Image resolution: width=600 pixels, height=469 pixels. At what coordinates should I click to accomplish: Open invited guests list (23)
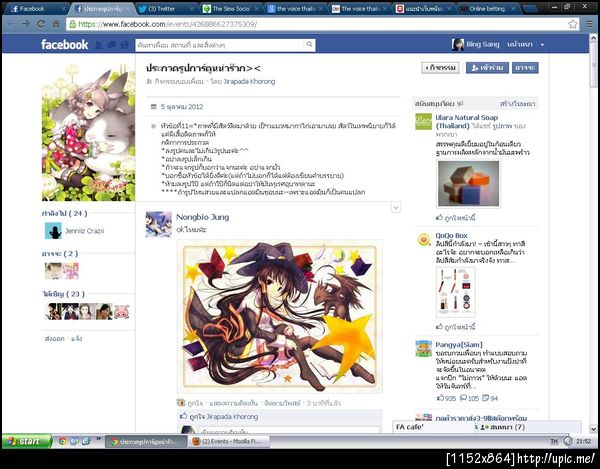pyautogui.click(x=63, y=294)
